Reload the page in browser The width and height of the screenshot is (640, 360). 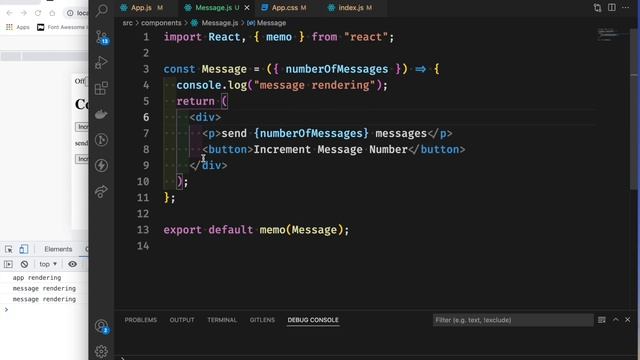tap(38, 13)
